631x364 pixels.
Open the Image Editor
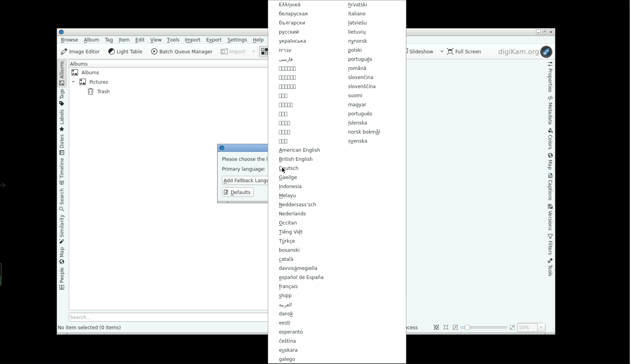click(x=80, y=52)
